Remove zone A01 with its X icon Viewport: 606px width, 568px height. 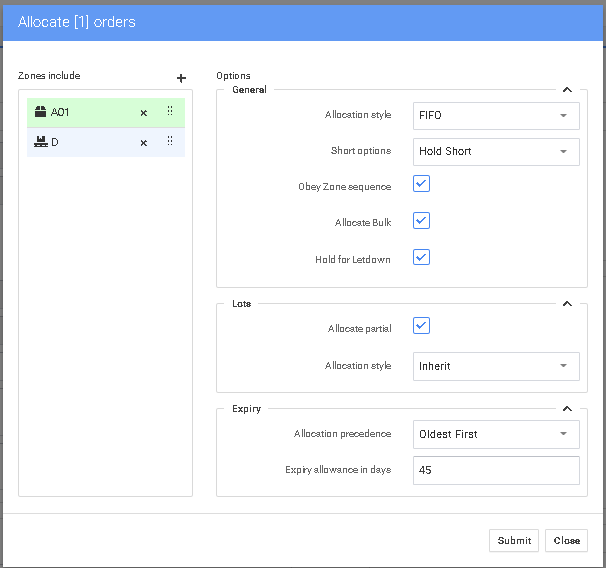[x=143, y=113]
